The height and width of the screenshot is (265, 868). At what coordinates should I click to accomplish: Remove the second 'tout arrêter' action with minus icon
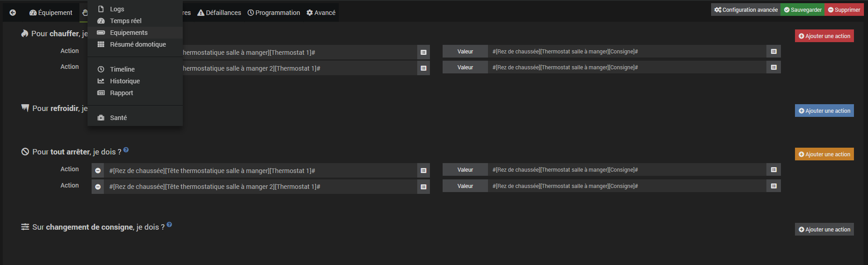tap(98, 187)
